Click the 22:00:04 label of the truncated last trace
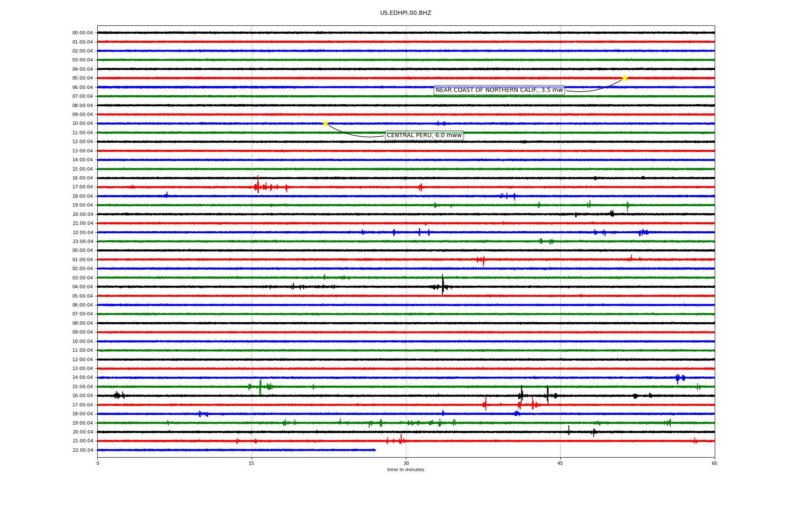Viewport: 812px width, 508px height. pyautogui.click(x=82, y=450)
